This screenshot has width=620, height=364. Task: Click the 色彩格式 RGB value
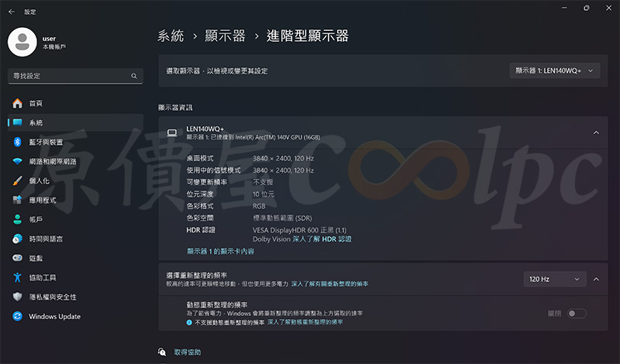[259, 206]
